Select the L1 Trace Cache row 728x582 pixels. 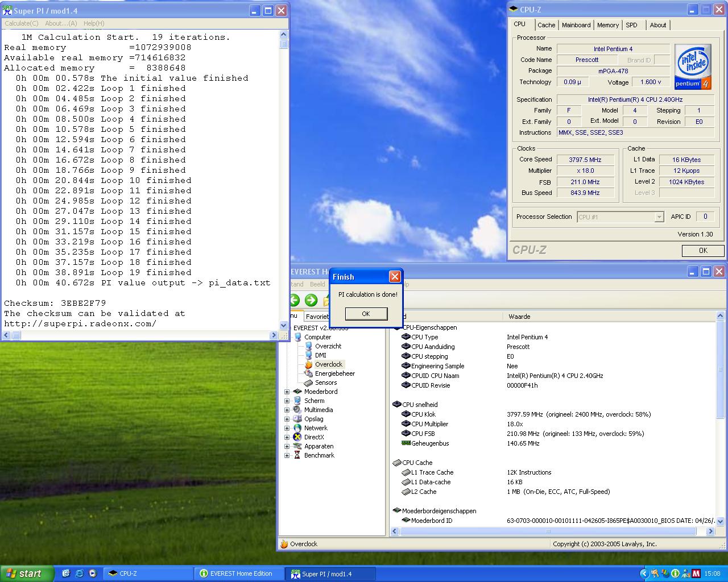pos(552,472)
